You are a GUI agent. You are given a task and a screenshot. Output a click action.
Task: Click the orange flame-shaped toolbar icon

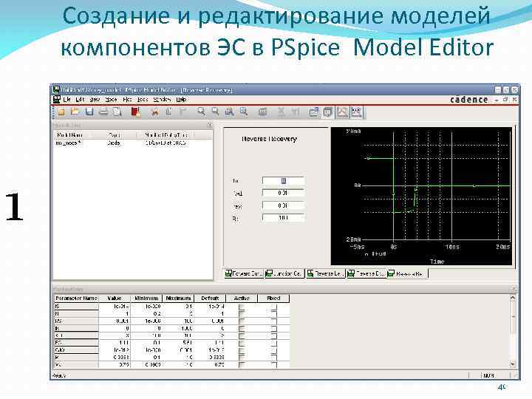coord(154,112)
